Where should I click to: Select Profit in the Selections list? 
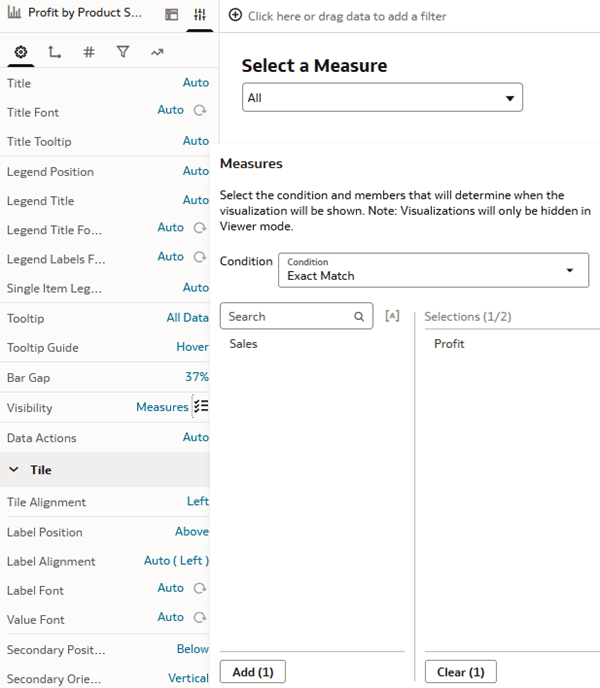(x=449, y=344)
